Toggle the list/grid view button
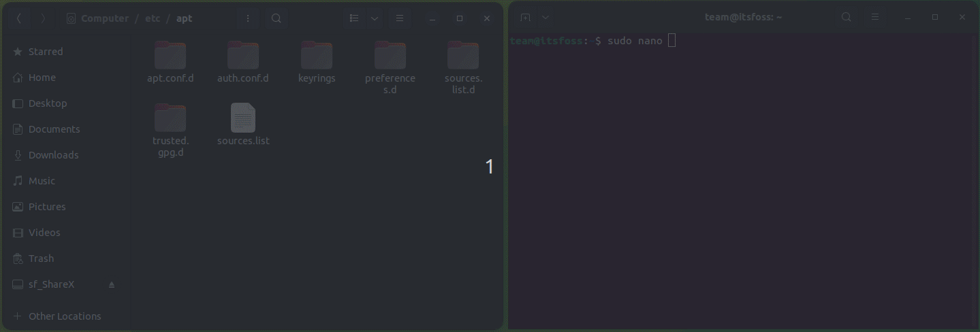Screen dimensions: 980x332 coord(354,18)
